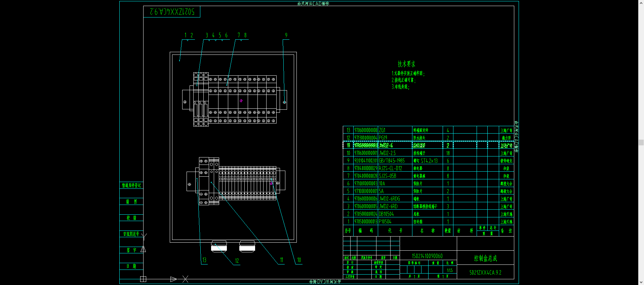Click the 签字 label on the left margin
The width and height of the screenshot is (644, 285).
click(131, 250)
